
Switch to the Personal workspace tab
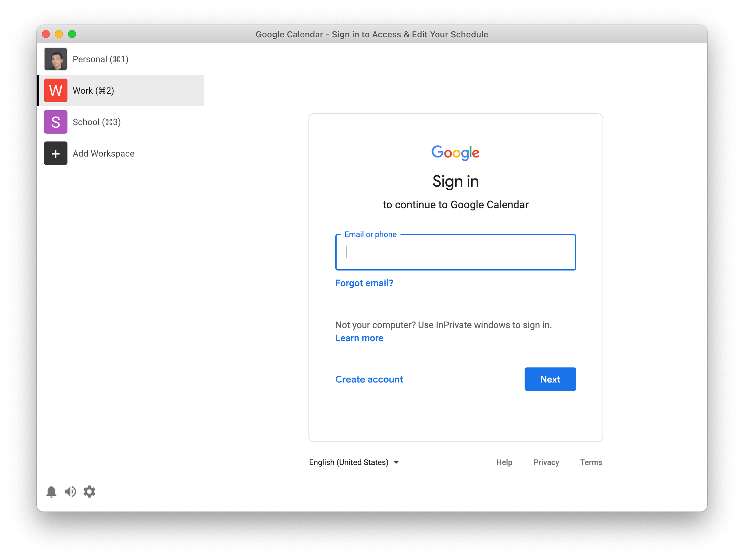pyautogui.click(x=120, y=59)
